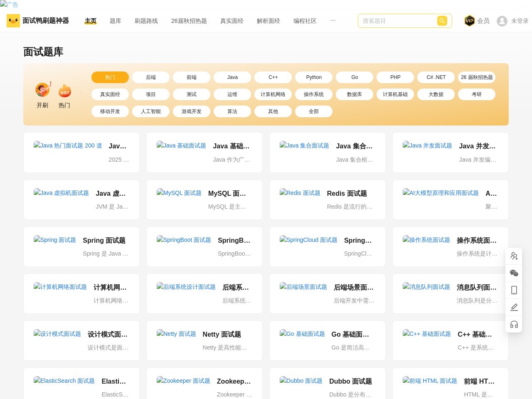The width and height of the screenshot is (532, 399).
Task: Choose the 全部 category filter
Action: 314,111
